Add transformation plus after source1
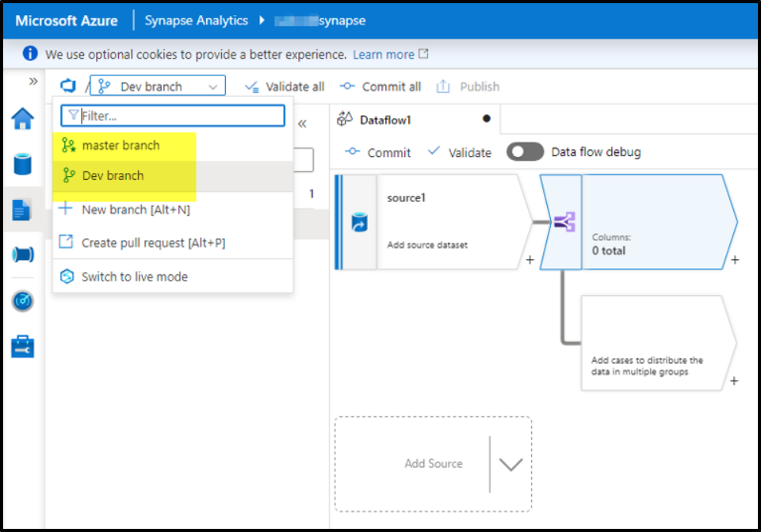Image resolution: width=761 pixels, height=532 pixels. tap(530, 260)
